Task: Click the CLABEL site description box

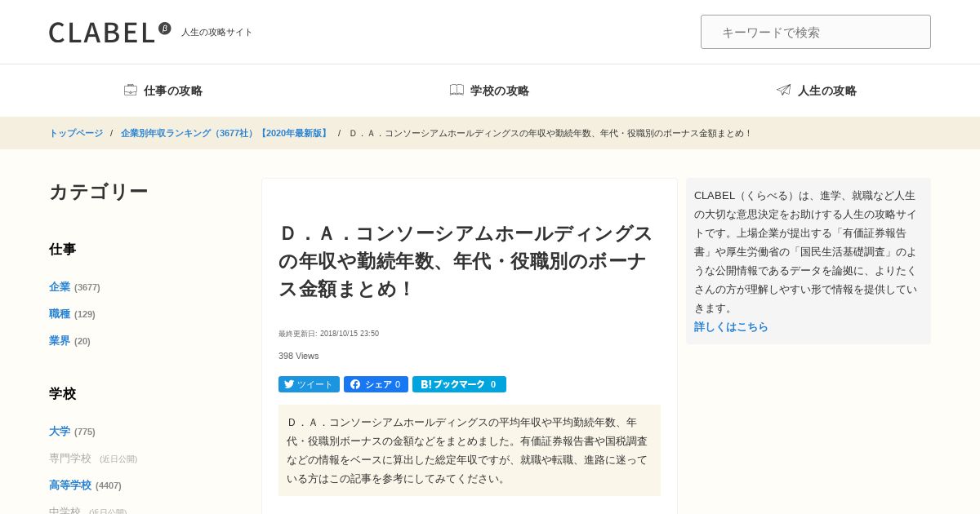Action: (808, 261)
